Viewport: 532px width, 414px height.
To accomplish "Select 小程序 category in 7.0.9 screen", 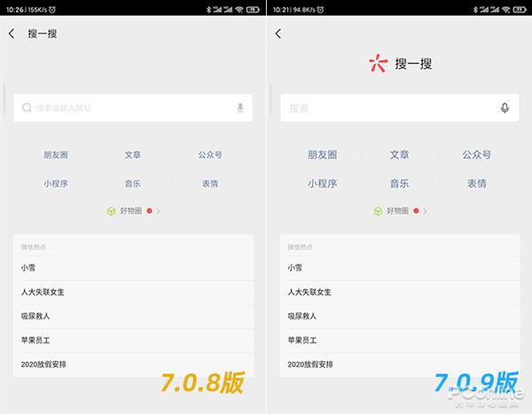I will (323, 184).
